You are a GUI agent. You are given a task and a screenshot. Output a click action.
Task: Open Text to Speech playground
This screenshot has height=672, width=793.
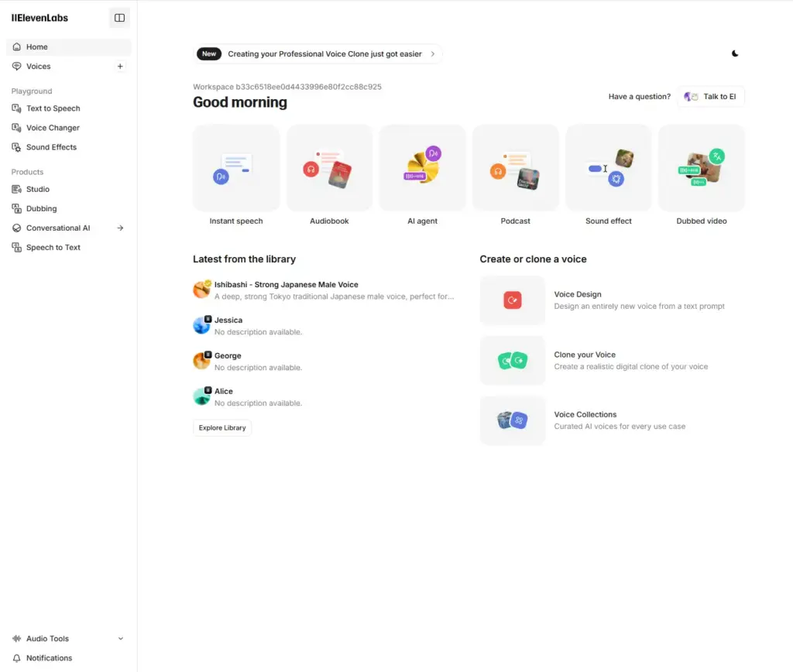53,108
